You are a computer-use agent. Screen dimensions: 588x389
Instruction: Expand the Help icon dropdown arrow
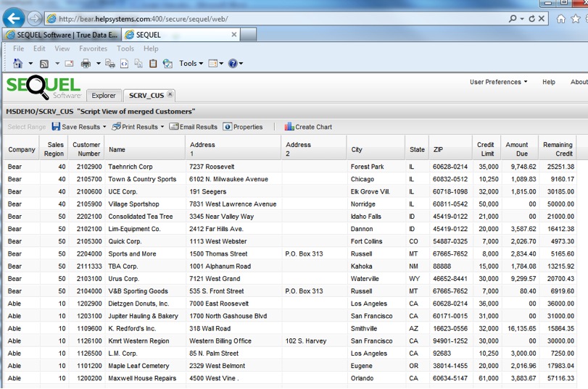pyautogui.click(x=241, y=63)
